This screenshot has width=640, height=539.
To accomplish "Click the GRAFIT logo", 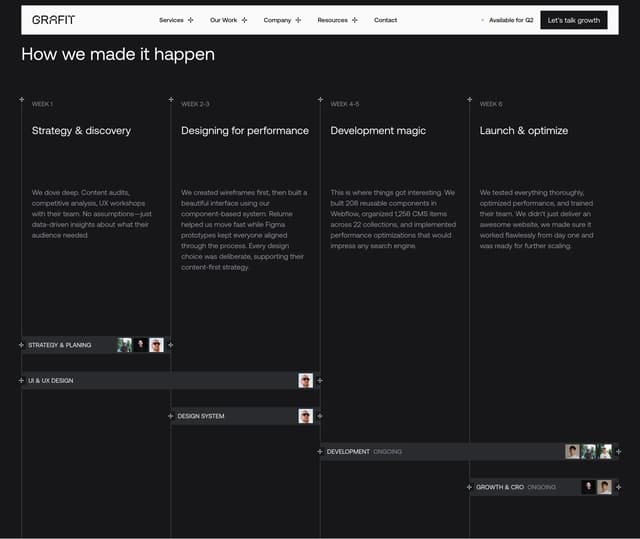I will tap(53, 20).
